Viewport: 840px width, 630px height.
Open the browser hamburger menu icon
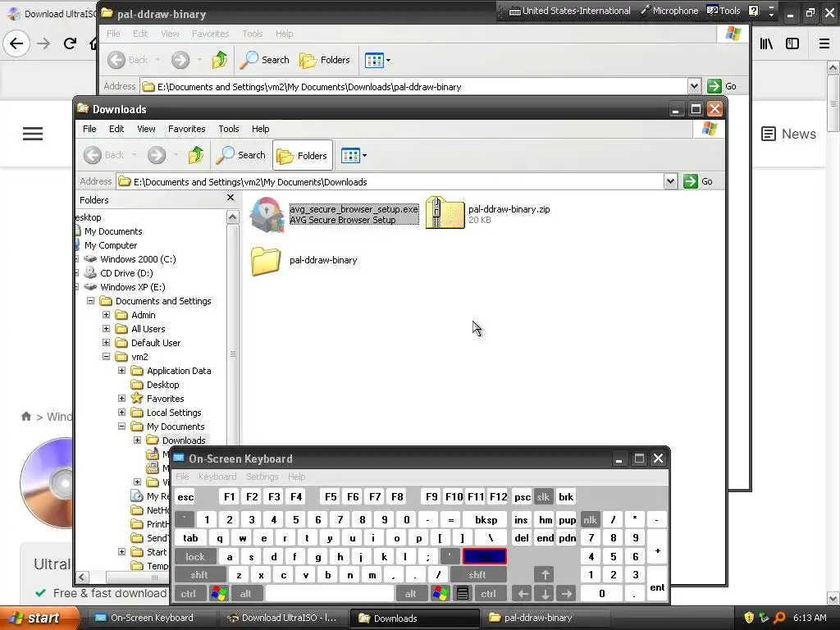(x=824, y=43)
